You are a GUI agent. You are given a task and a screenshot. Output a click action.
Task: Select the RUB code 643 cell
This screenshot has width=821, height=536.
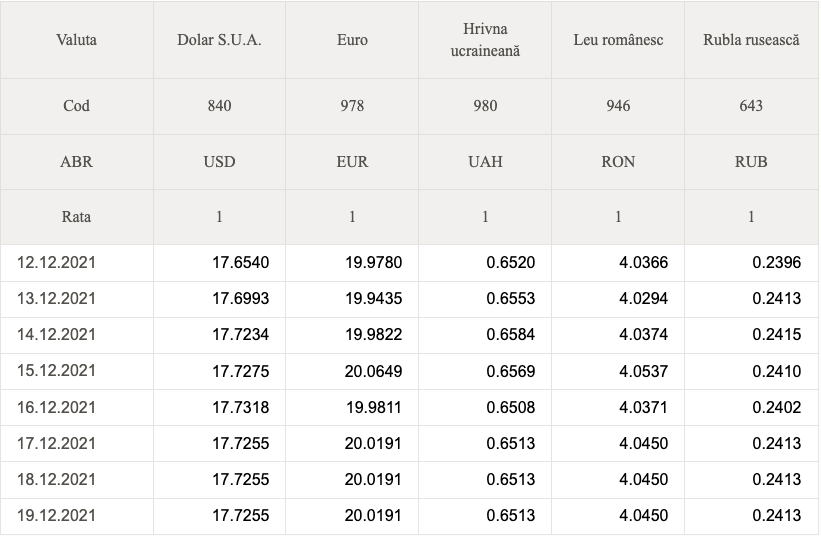[x=751, y=106]
